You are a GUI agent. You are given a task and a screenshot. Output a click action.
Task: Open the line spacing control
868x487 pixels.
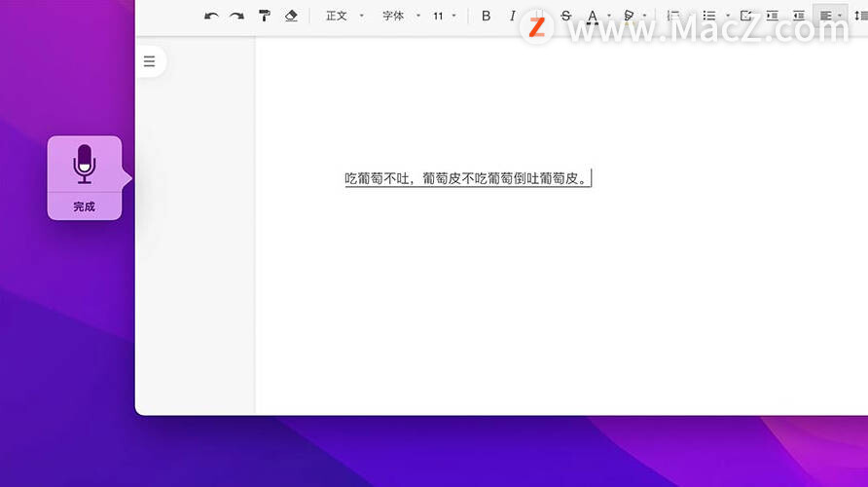click(x=861, y=16)
